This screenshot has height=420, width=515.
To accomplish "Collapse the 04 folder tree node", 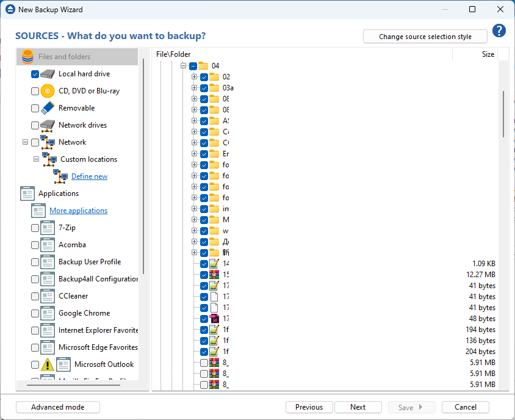I will 182,66.
